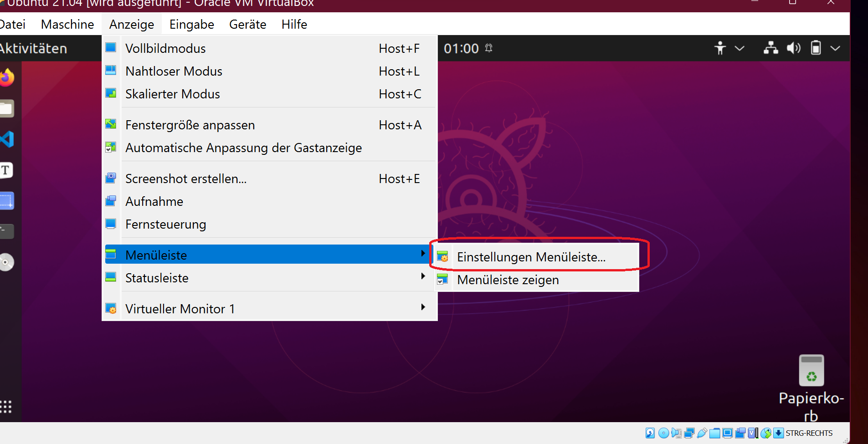Click the battery icon in Ubuntu top bar
Screen dimensions: 868x444
click(816, 48)
